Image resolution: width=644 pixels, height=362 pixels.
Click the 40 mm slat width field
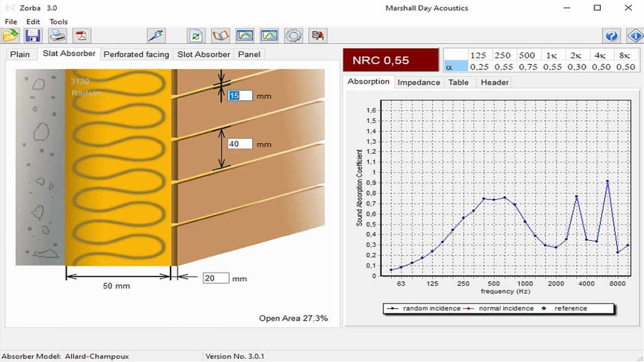click(240, 144)
